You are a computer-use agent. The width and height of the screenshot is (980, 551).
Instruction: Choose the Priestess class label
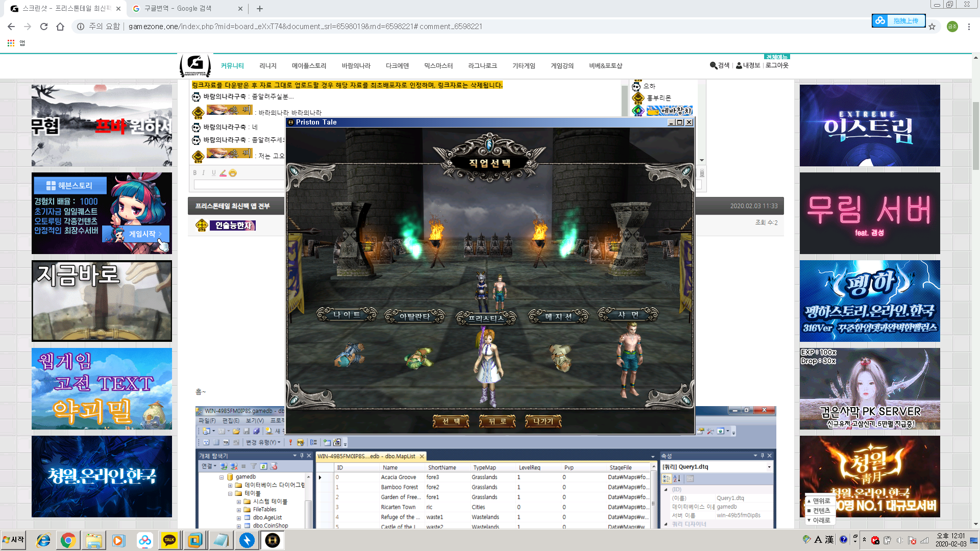[x=486, y=318]
